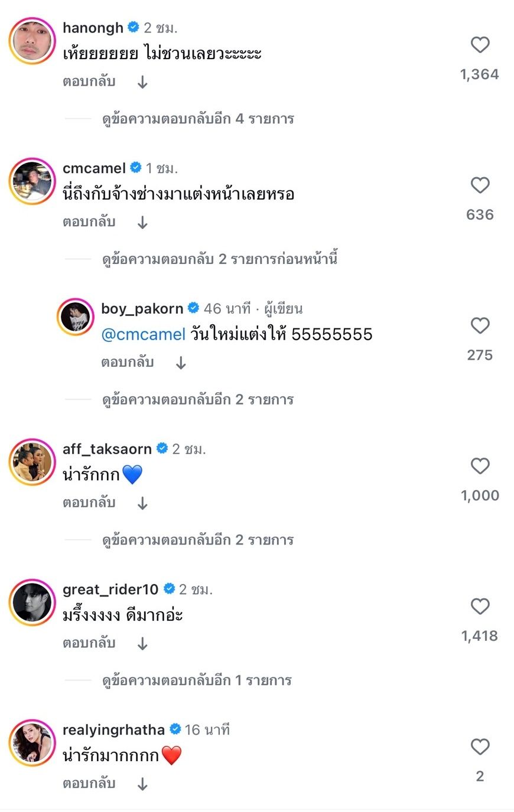The height and width of the screenshot is (812, 514).
Task: Open realyingrhatha's profile picture
Action: (x=32, y=743)
